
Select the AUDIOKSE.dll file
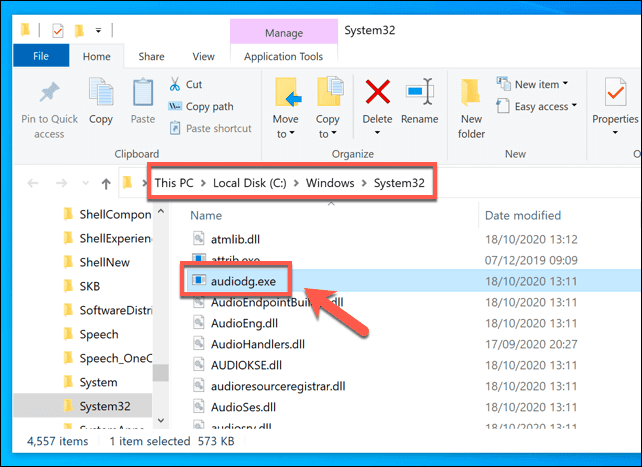point(246,365)
